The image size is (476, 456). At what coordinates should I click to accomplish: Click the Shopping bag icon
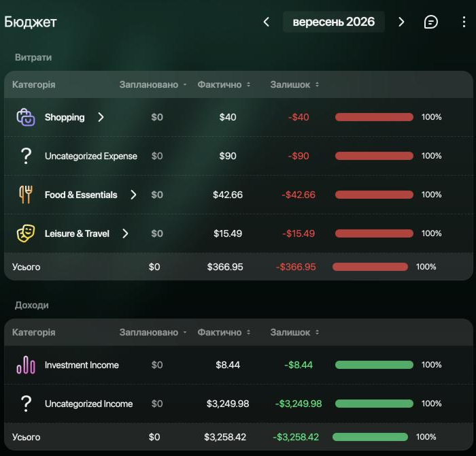coord(26,117)
